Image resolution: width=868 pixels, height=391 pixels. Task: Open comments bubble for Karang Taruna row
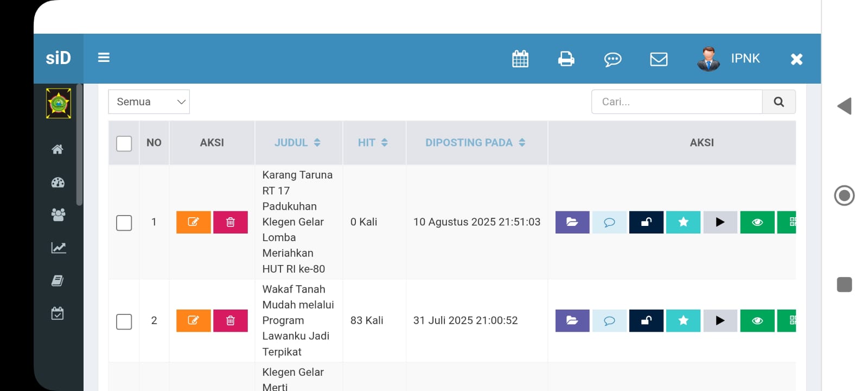[x=609, y=222]
